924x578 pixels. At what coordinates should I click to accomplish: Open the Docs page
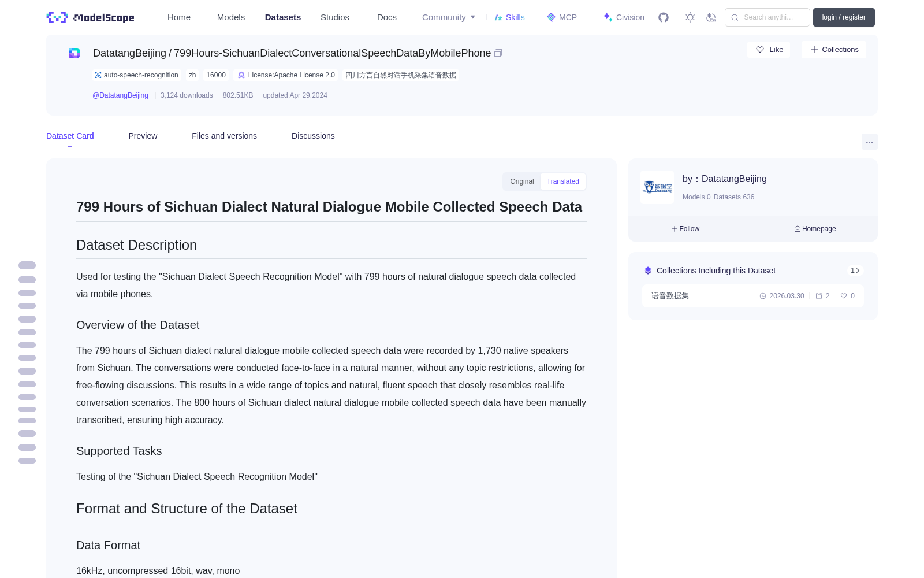(387, 17)
